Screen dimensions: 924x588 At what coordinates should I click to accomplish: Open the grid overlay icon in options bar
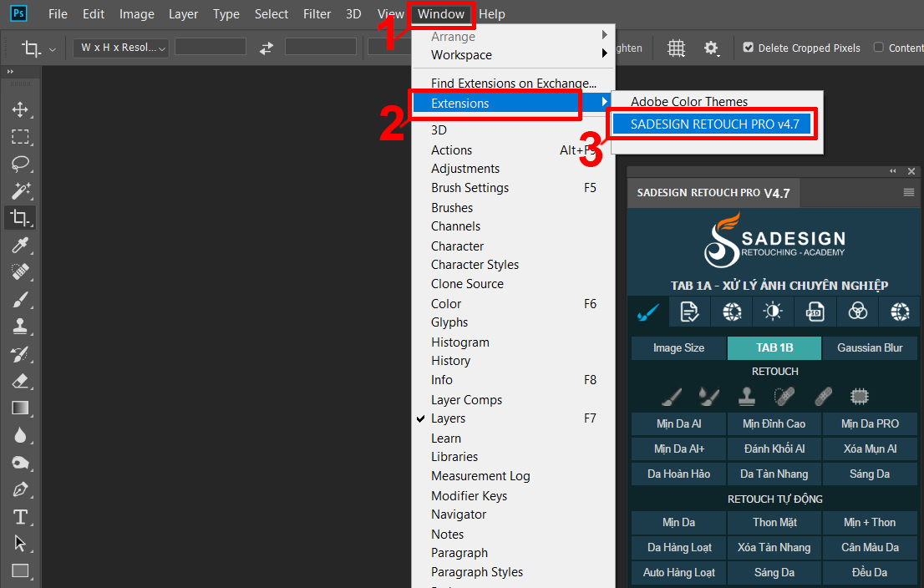pyautogui.click(x=676, y=48)
